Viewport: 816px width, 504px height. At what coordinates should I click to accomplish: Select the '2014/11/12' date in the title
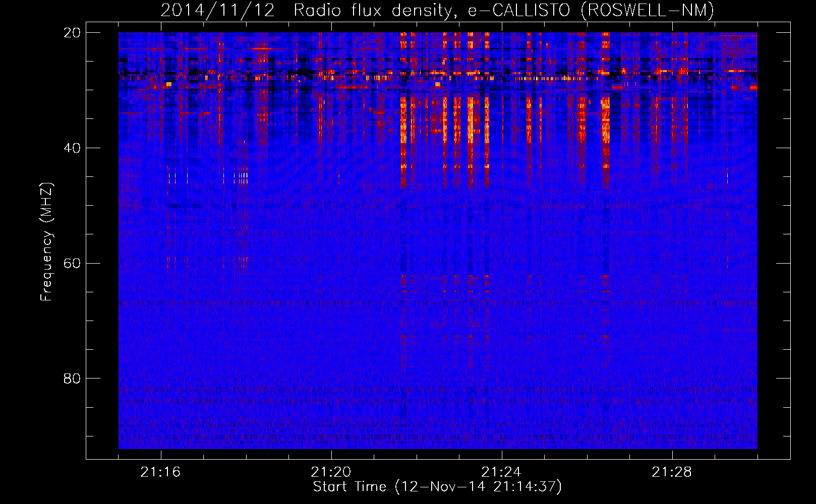(218, 10)
